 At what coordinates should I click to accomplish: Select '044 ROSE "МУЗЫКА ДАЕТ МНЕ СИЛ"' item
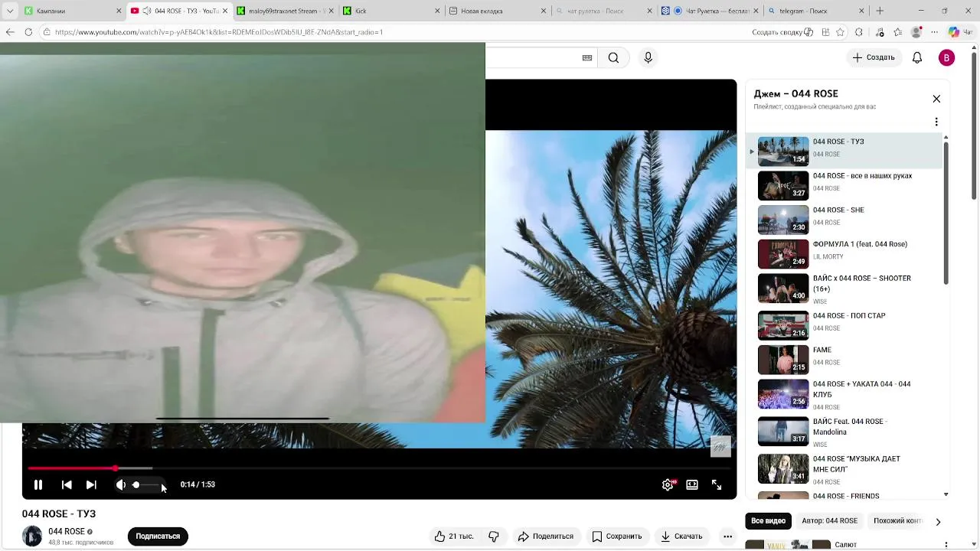[x=844, y=469]
